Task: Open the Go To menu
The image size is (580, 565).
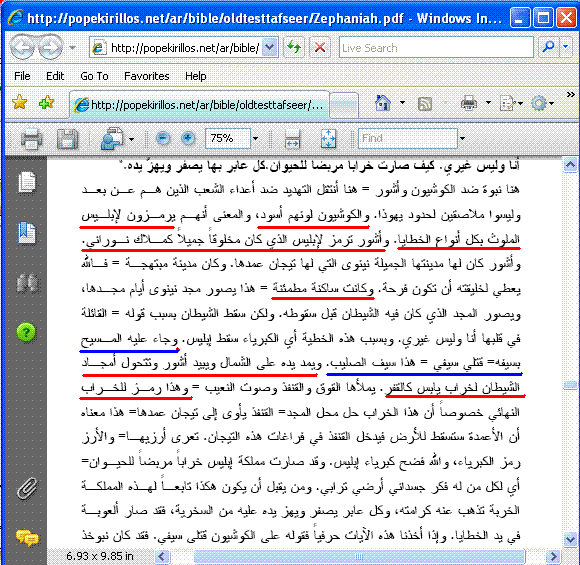Action: [x=94, y=76]
